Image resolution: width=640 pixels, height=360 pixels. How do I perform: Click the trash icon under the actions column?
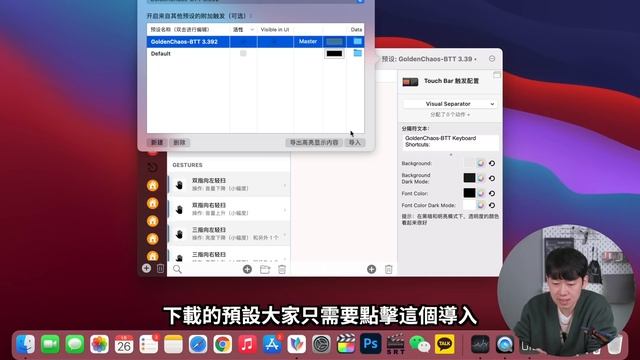click(388, 269)
